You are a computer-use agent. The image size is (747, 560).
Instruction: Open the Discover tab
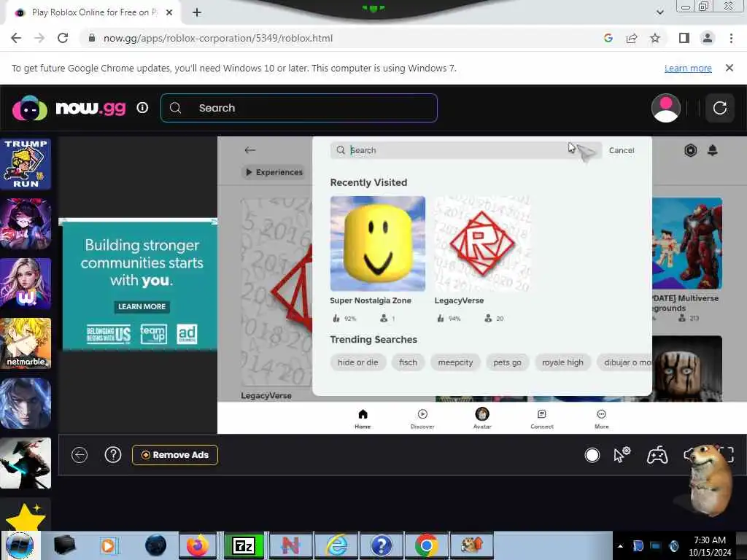click(x=422, y=419)
